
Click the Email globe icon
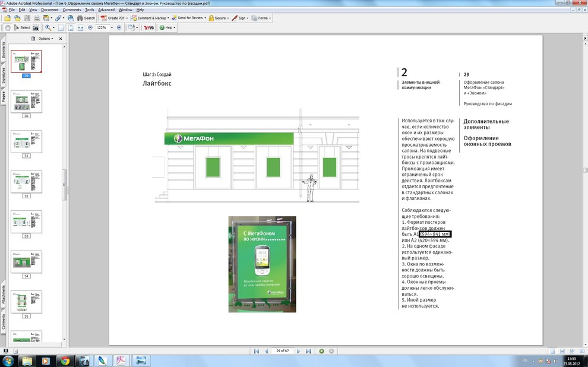click(71, 18)
